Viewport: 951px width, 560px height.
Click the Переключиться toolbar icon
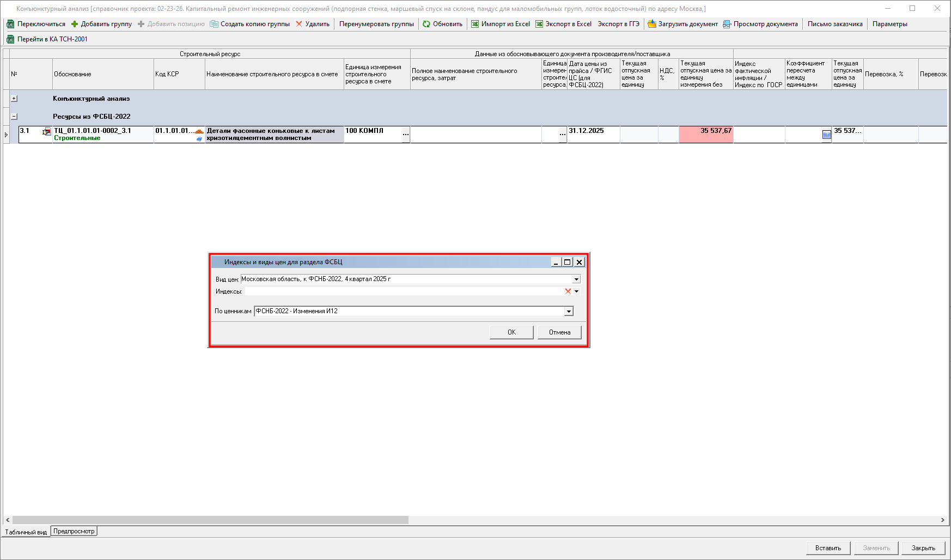[x=10, y=24]
